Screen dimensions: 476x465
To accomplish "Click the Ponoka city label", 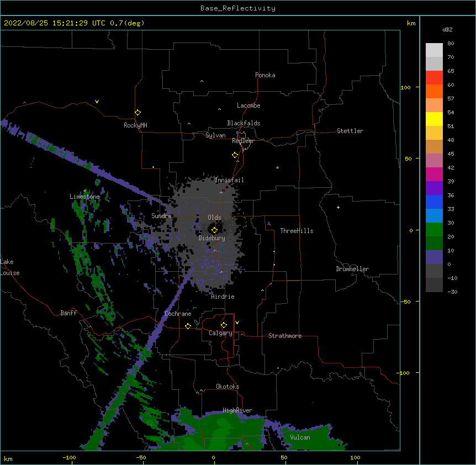I will (265, 75).
